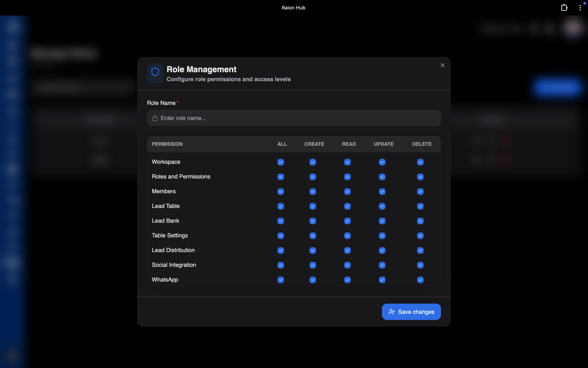Uncheck CREATE for Roles and Permissions
This screenshot has width=588, height=368.
tap(313, 177)
